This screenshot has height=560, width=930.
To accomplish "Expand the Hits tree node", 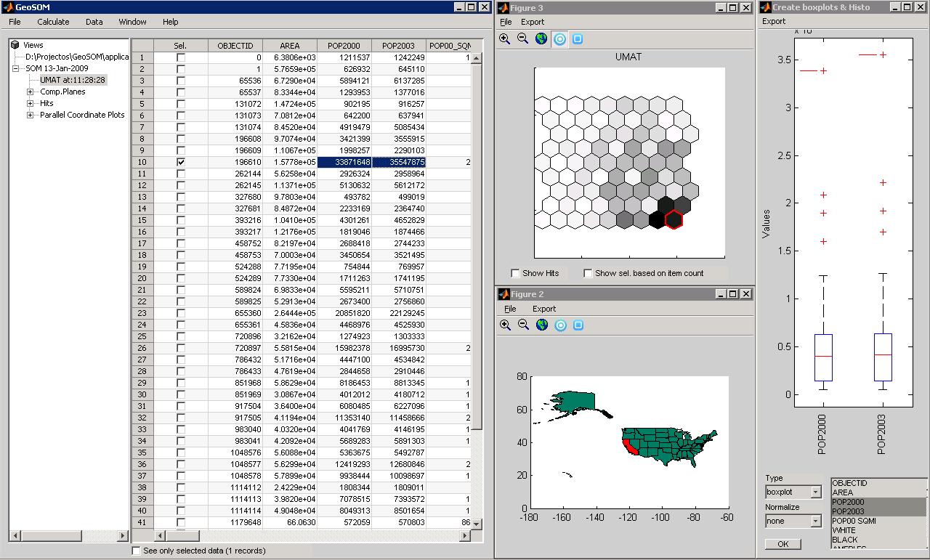I will pos(30,103).
